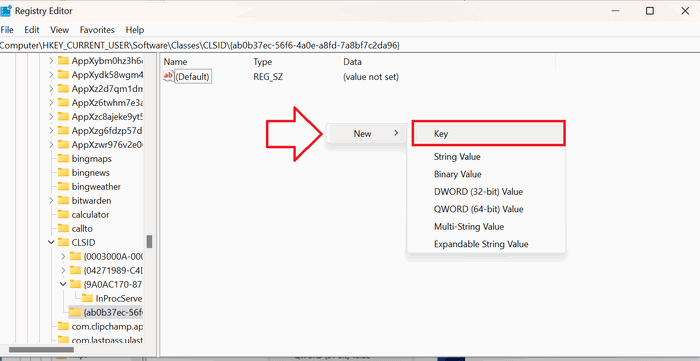
Task: Click the tree pane horizontal scrollbar thumb
Action: [41, 349]
